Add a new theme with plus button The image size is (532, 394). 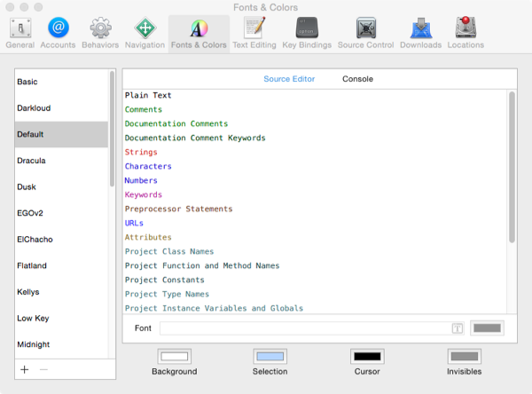click(x=25, y=369)
